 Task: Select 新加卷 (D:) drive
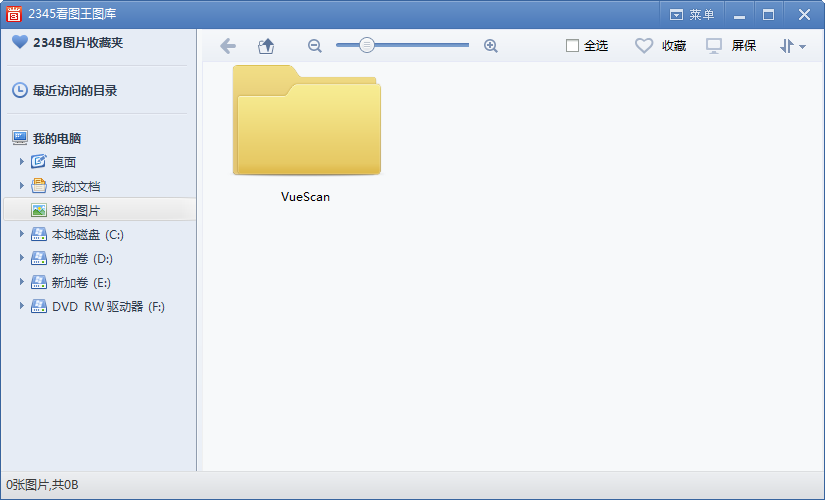82,258
